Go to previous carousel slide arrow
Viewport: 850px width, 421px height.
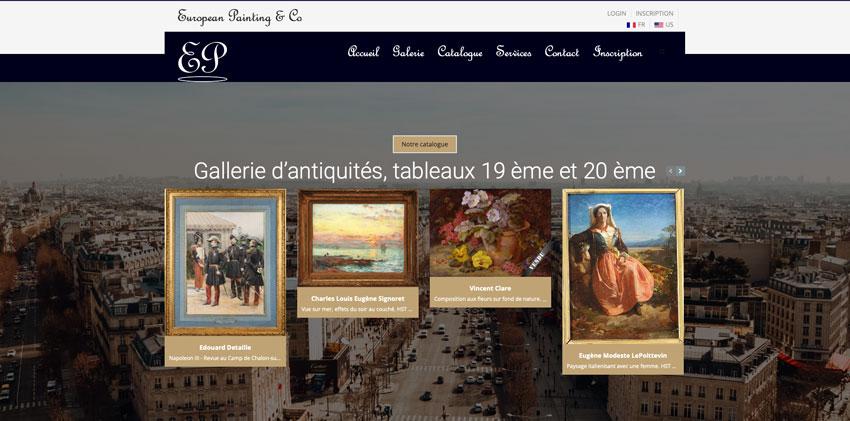coord(671,171)
